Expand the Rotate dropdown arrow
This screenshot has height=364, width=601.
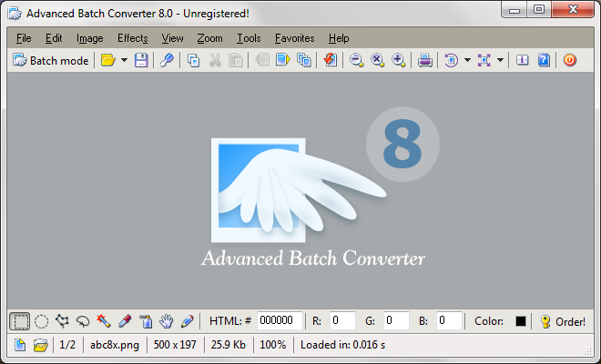click(x=467, y=61)
